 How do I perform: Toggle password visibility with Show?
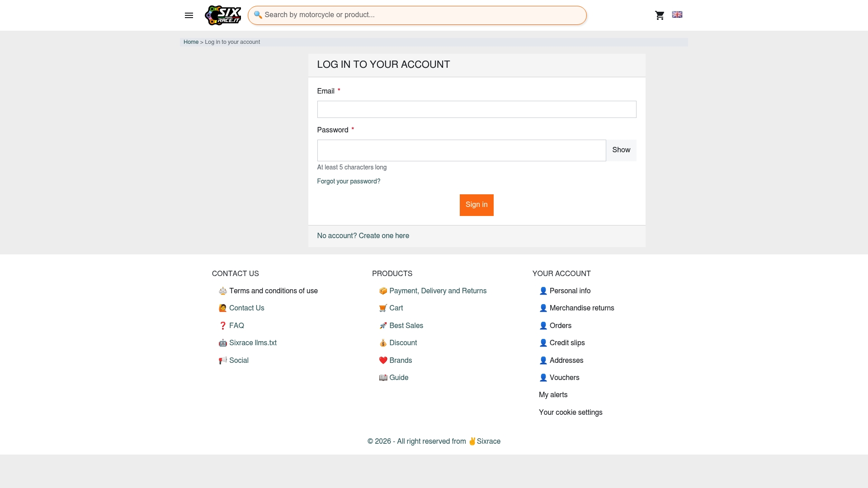click(621, 150)
